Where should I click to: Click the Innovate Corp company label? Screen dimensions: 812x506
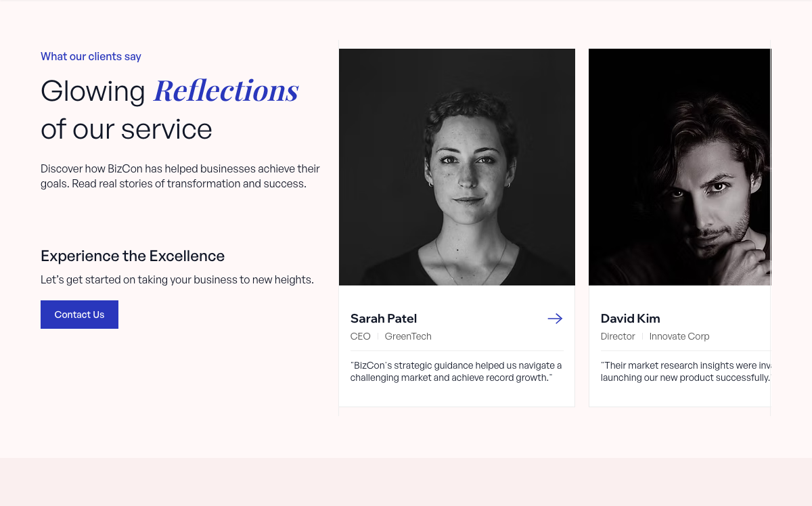(x=679, y=336)
